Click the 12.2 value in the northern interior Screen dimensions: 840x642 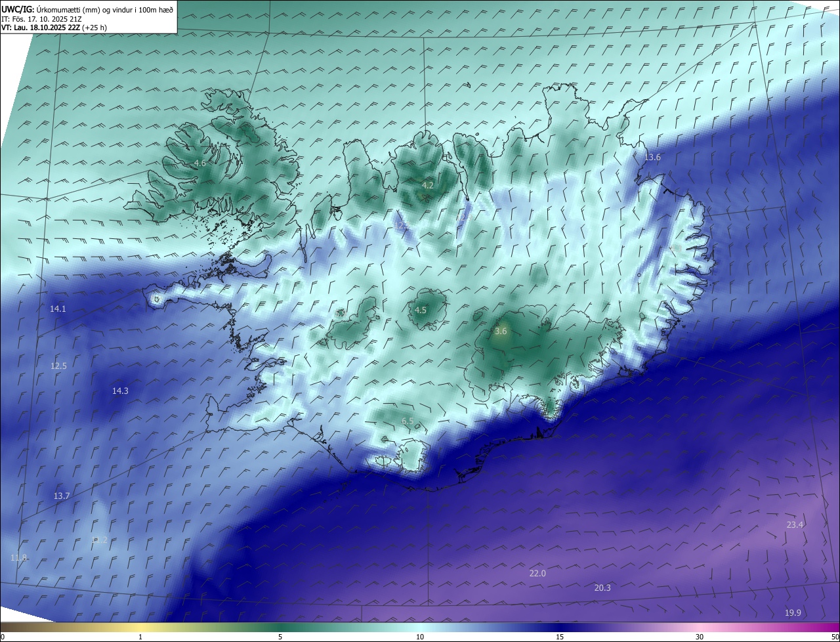(401, 225)
